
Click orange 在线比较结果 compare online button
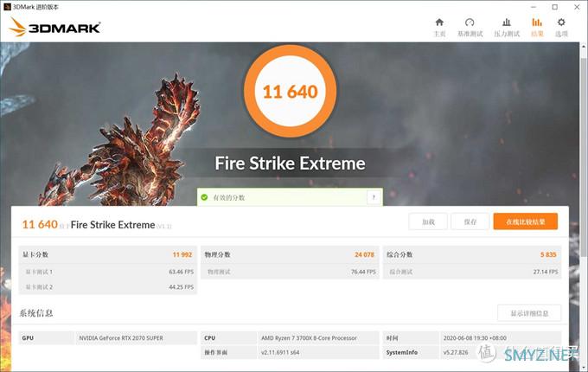point(526,221)
